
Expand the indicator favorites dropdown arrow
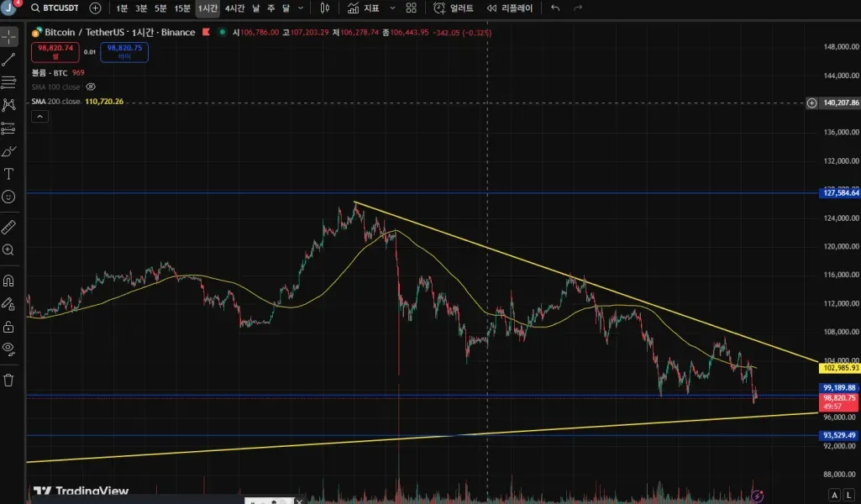tap(392, 8)
